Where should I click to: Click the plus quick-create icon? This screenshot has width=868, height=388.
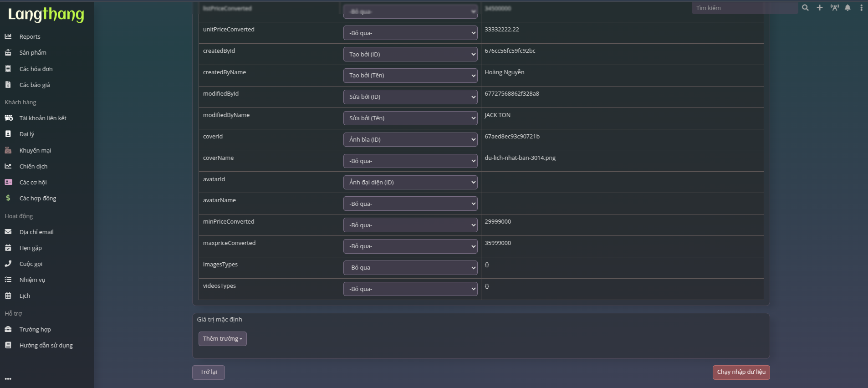tap(819, 8)
